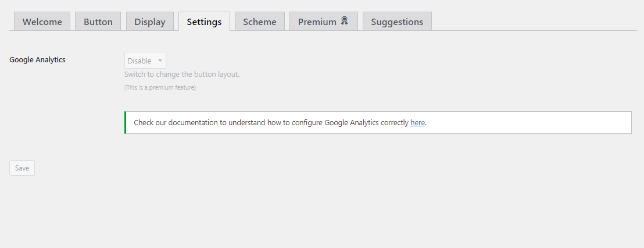This screenshot has height=248, width=644.
Task: Open the Premium tab label
Action: [317, 22]
